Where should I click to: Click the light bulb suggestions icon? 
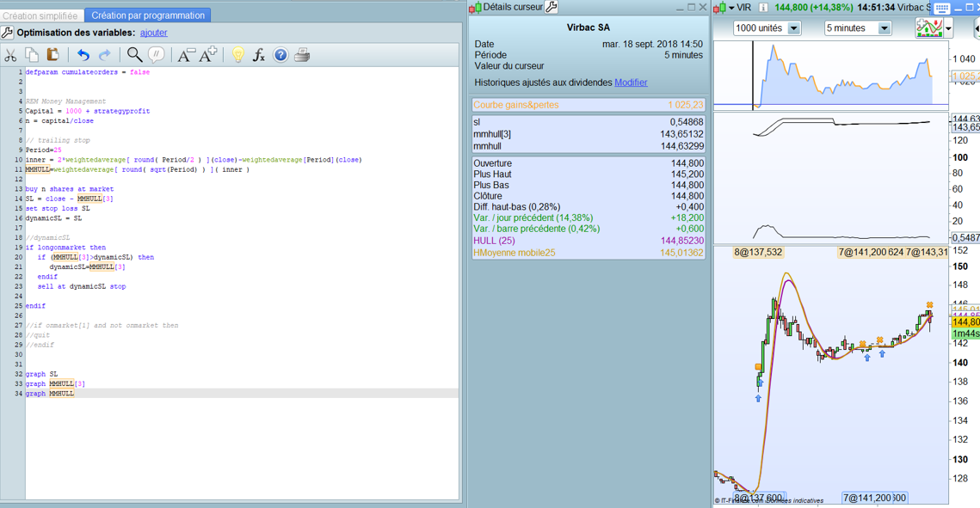pyautogui.click(x=237, y=55)
